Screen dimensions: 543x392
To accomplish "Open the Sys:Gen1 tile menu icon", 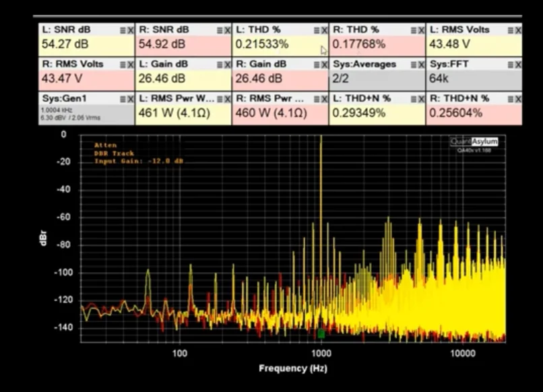I will point(122,99).
